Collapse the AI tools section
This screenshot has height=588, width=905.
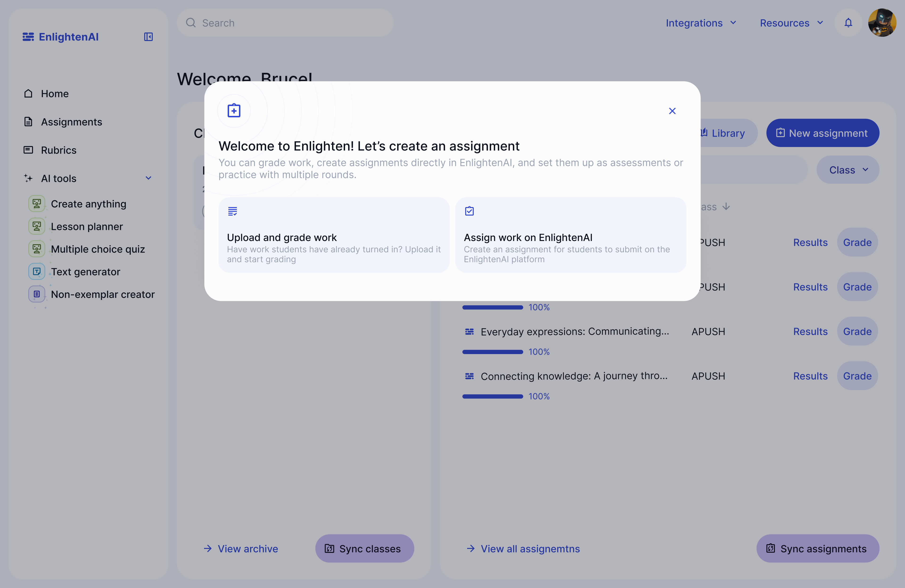click(148, 178)
